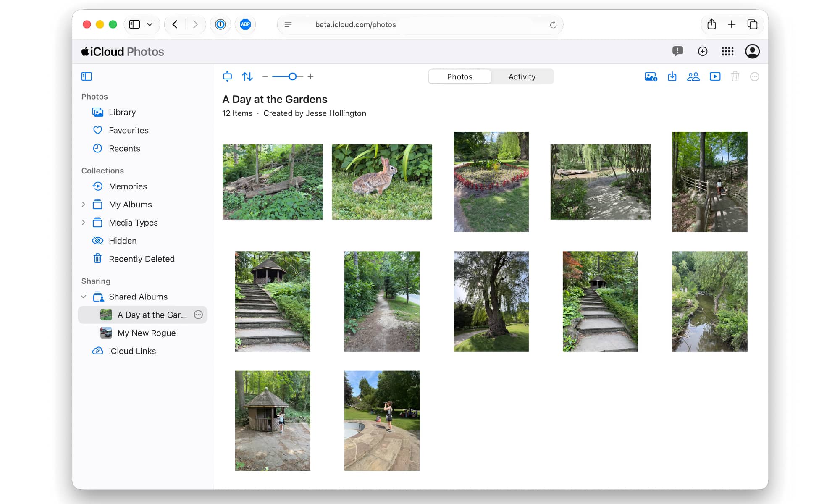Reload the page in Safari
The width and height of the screenshot is (840, 504).
(x=553, y=24)
